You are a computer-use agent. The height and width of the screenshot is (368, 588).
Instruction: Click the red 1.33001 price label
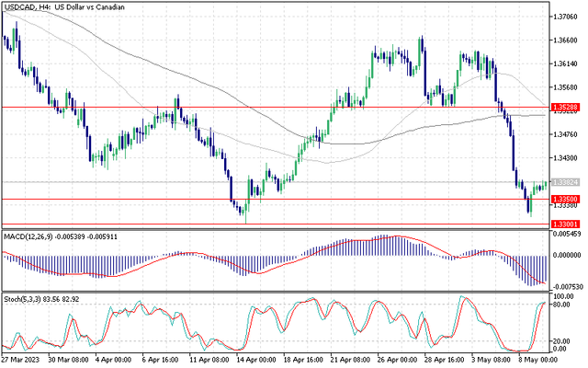[x=565, y=224]
